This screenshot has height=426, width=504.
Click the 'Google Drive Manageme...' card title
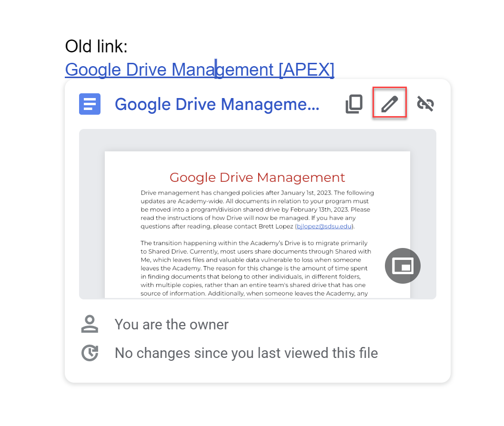(x=217, y=104)
